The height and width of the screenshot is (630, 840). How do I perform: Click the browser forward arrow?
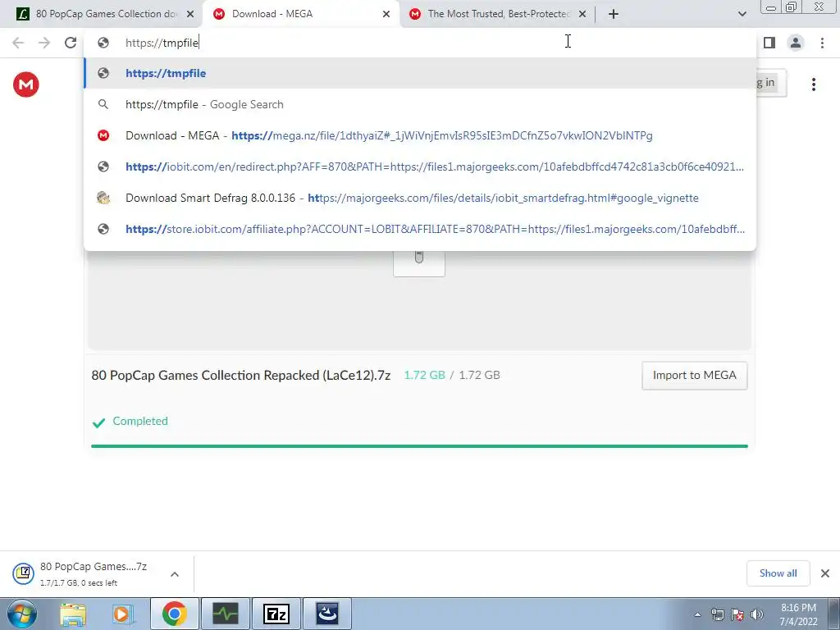point(44,43)
